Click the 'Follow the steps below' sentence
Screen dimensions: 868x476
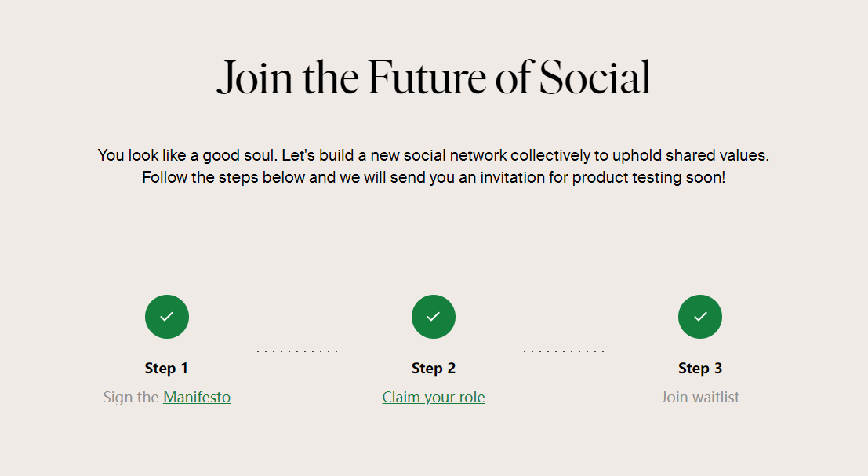pyautogui.click(x=434, y=178)
